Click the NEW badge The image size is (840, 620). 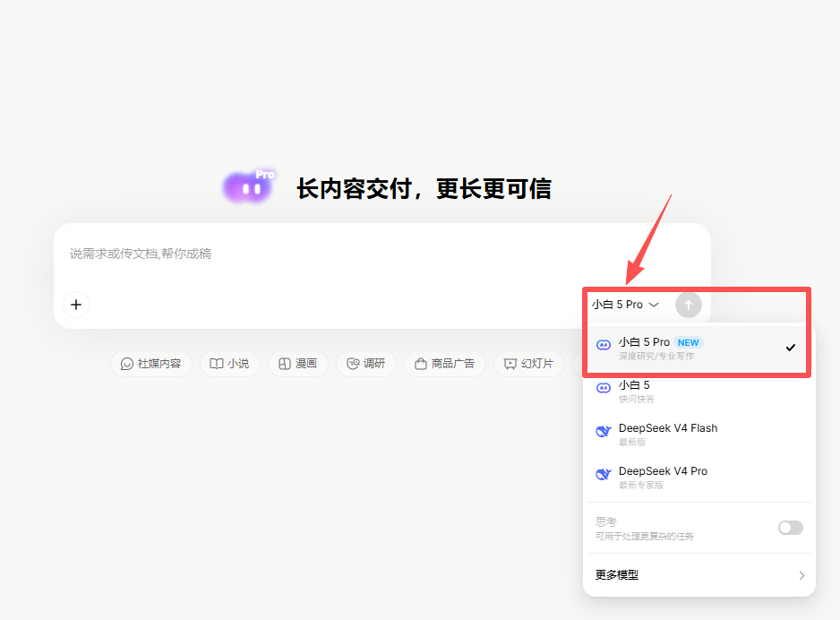click(x=689, y=343)
